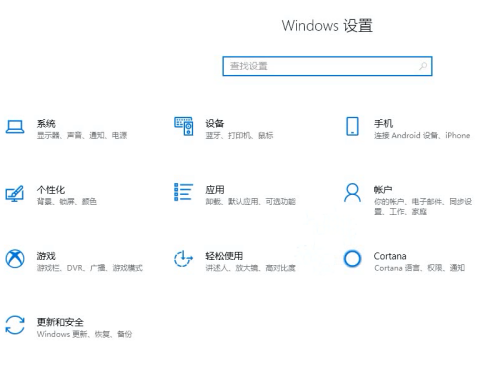Open the 手机 phone icon
Viewport: 500px width, 375px height.
[x=352, y=126]
